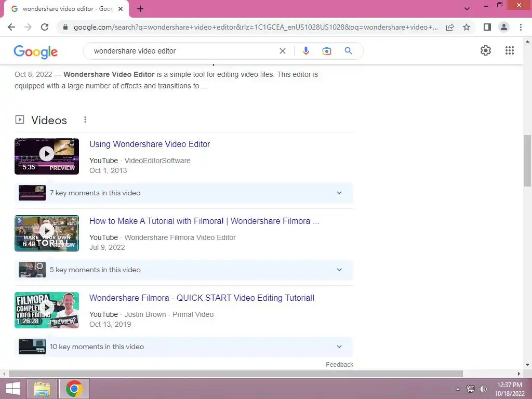Click the scroll right arrow
The width and height of the screenshot is (532, 399).
(519, 374)
